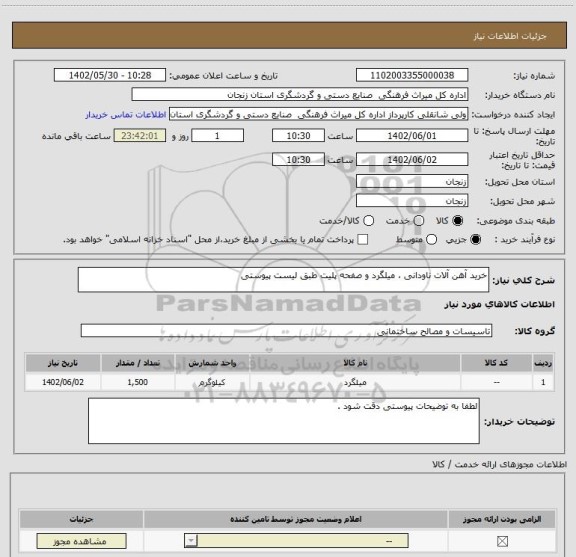Click the اعلام وضعیت مجوز column header
The image size is (576, 557).
pos(296,519)
